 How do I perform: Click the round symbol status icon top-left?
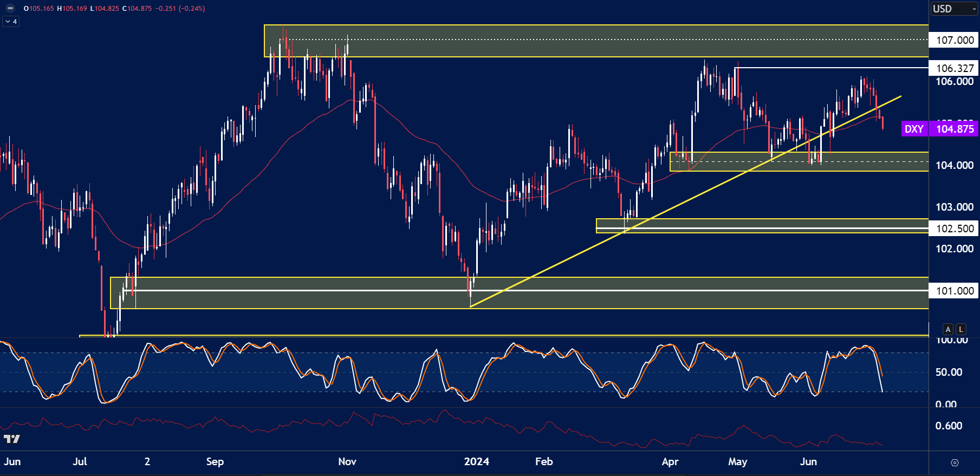point(10,8)
